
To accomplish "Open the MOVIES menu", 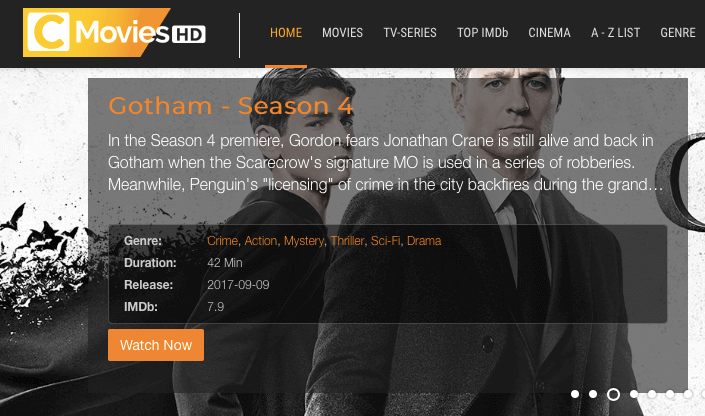I will (342, 33).
